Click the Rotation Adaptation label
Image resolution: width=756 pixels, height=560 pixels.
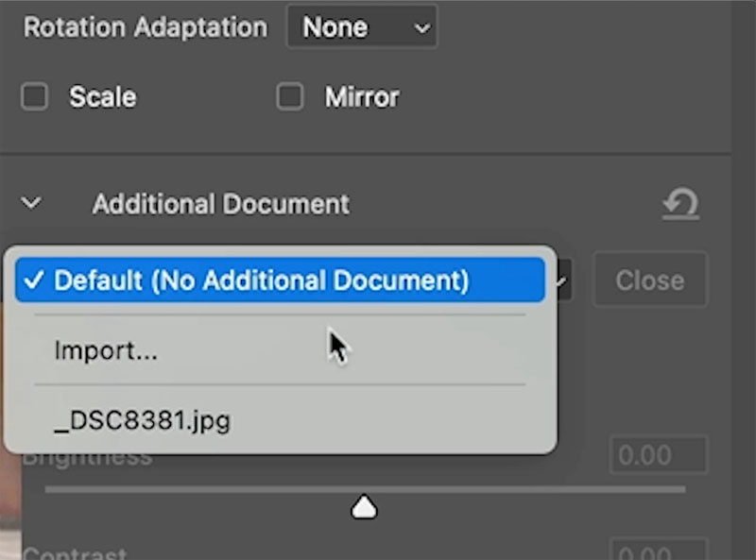pyautogui.click(x=146, y=27)
